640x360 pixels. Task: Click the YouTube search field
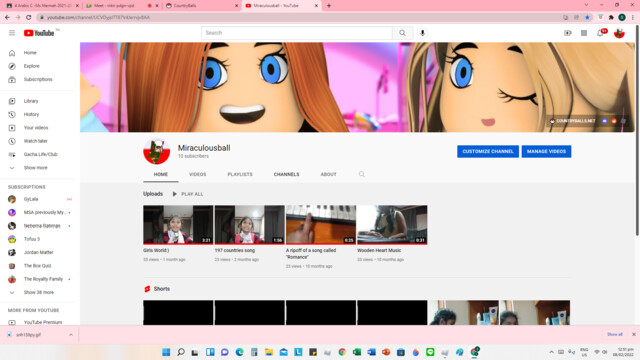coord(297,33)
